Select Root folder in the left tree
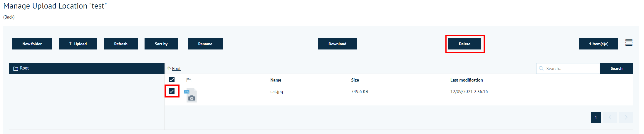The height and width of the screenshot is (134, 644). pyautogui.click(x=24, y=68)
